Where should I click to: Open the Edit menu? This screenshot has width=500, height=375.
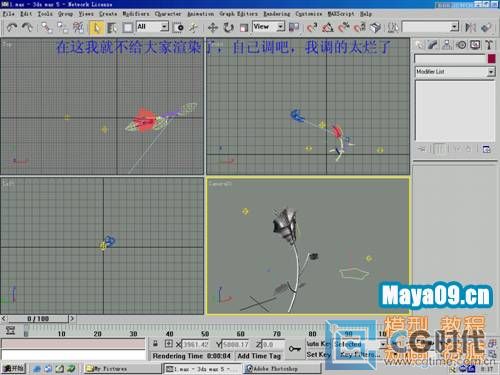26,14
